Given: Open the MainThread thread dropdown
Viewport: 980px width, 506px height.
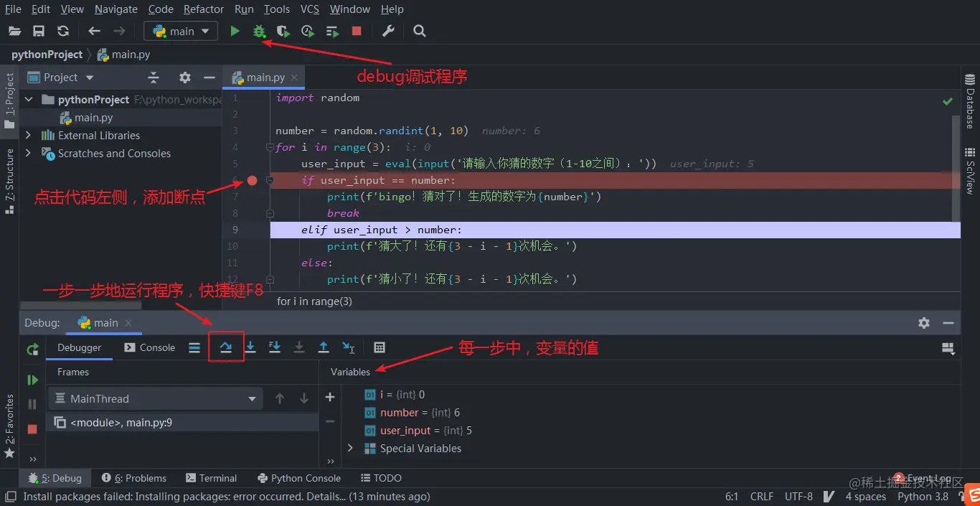Looking at the screenshot, I should click(156, 398).
